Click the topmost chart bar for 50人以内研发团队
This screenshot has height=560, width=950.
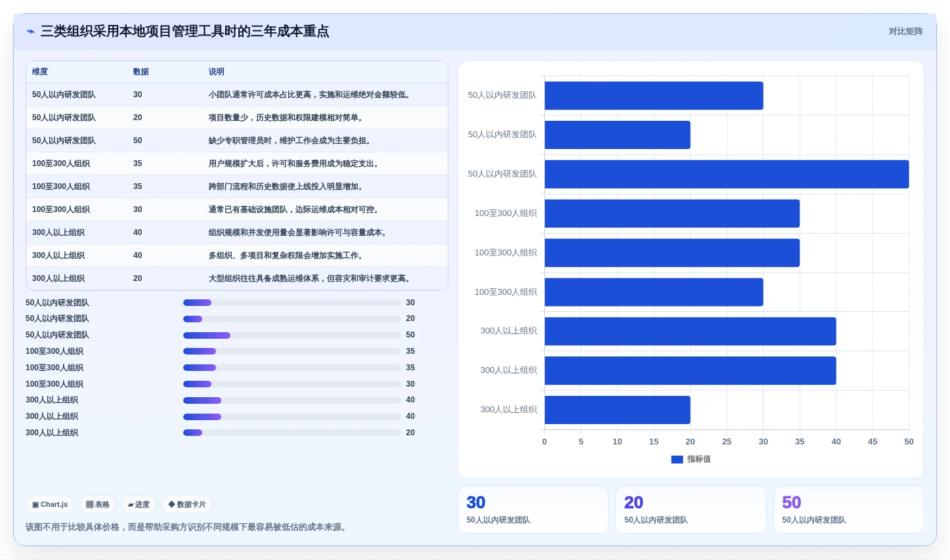[x=654, y=95]
